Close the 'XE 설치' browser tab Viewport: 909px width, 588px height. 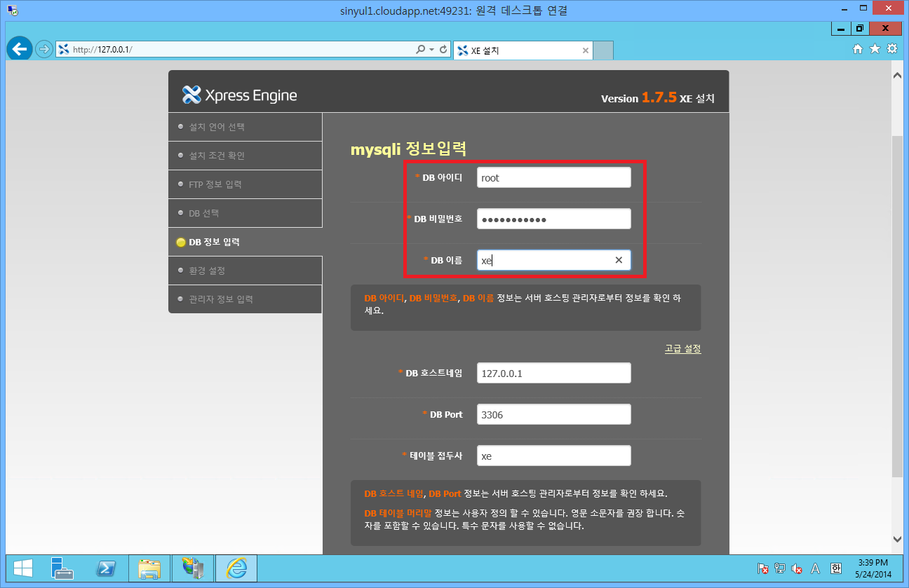(586, 50)
